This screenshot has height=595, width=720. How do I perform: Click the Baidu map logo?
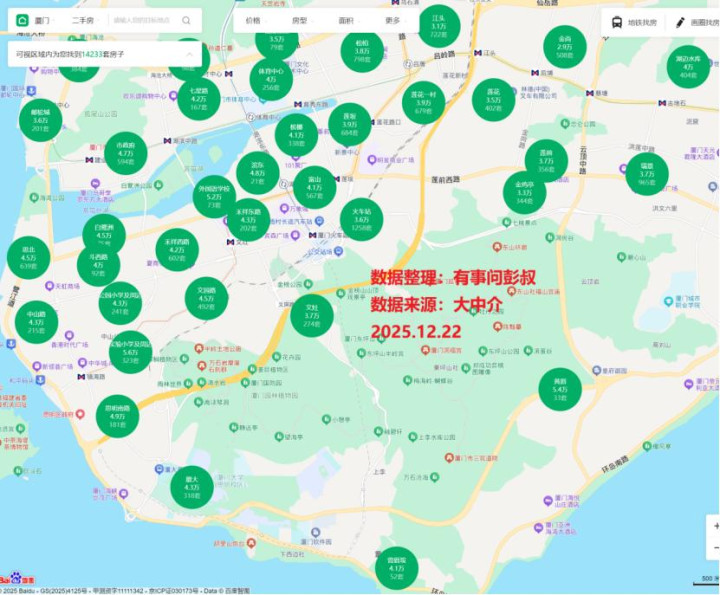pos(17,578)
